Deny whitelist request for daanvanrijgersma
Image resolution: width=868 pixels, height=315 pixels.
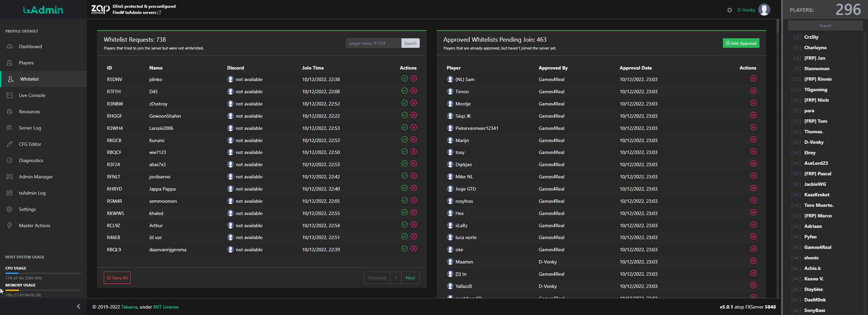pos(414,249)
